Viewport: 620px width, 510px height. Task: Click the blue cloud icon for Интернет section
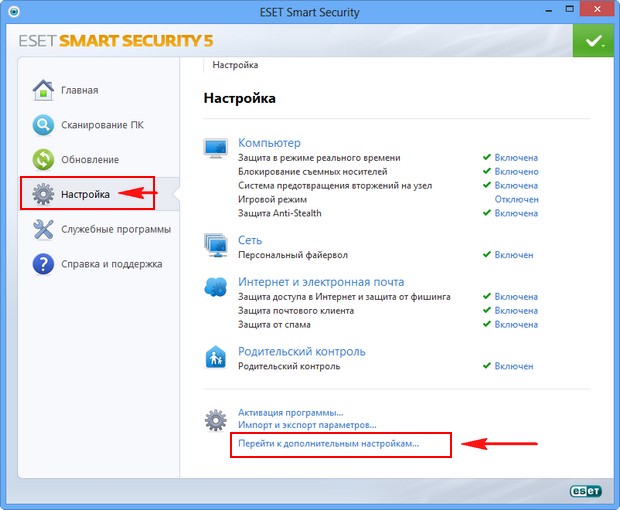click(215, 287)
